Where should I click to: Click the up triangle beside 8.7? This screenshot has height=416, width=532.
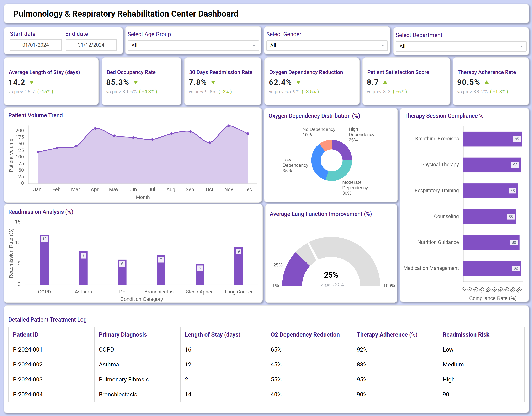[x=385, y=82]
